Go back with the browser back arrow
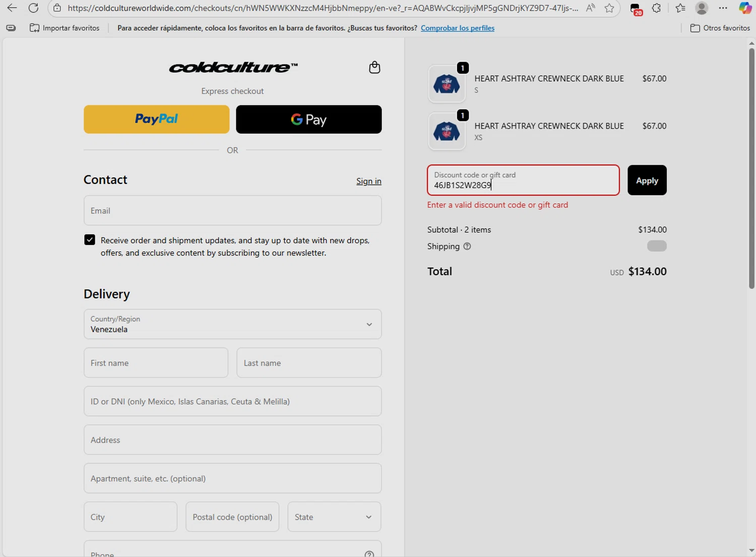The image size is (756, 557). coord(12,8)
